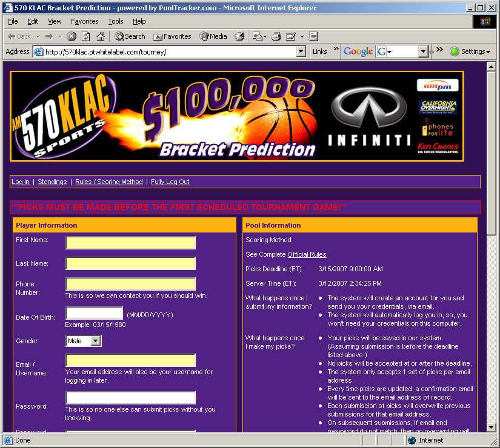Click the Refresh page icon
This screenshot has height=448, width=500.
tap(86, 36)
